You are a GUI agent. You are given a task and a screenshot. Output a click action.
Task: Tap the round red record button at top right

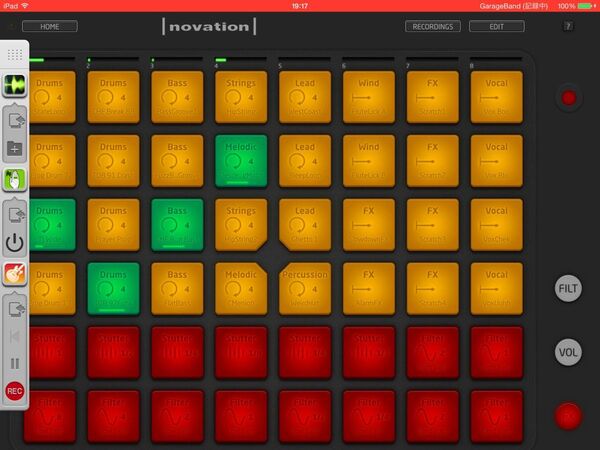569,98
